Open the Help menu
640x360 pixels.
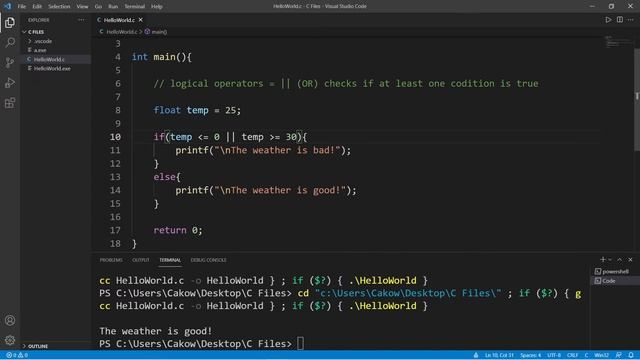click(x=157, y=6)
